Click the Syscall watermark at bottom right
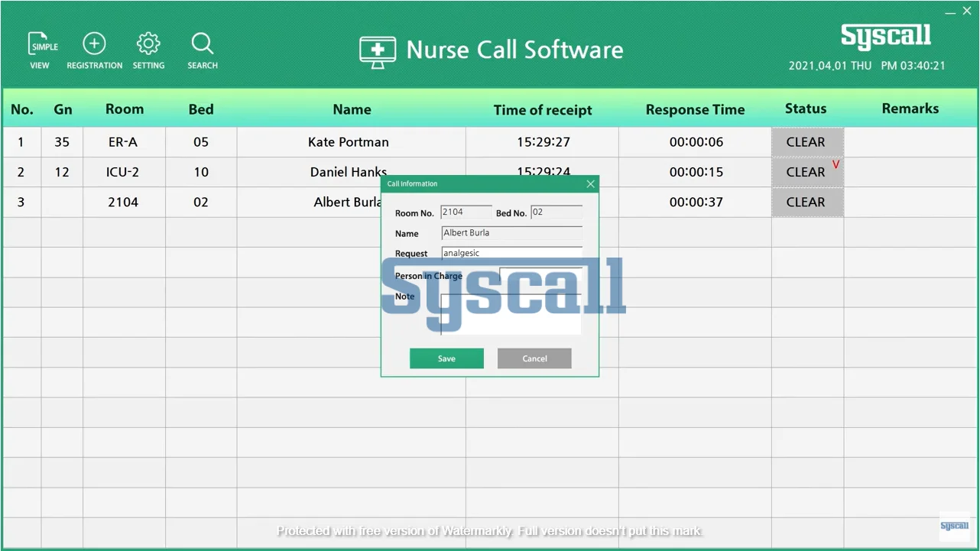 954,525
